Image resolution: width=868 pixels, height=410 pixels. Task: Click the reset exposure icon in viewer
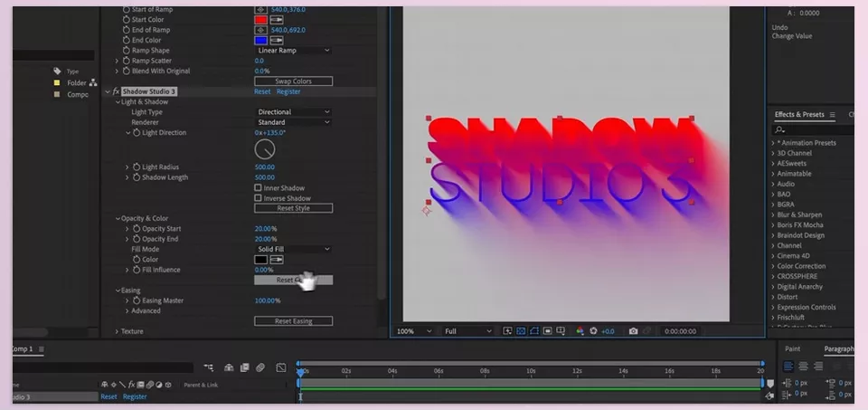593,331
